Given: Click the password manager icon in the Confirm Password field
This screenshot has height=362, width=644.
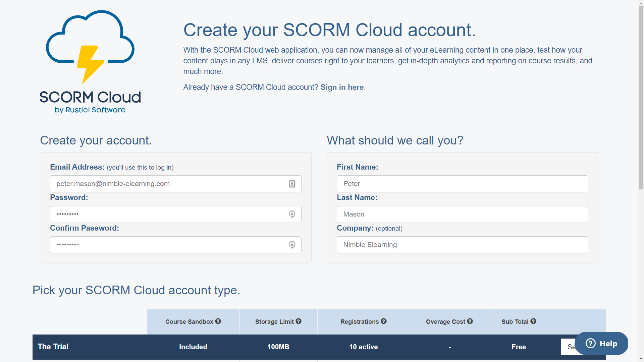Looking at the screenshot, I should 292,245.
